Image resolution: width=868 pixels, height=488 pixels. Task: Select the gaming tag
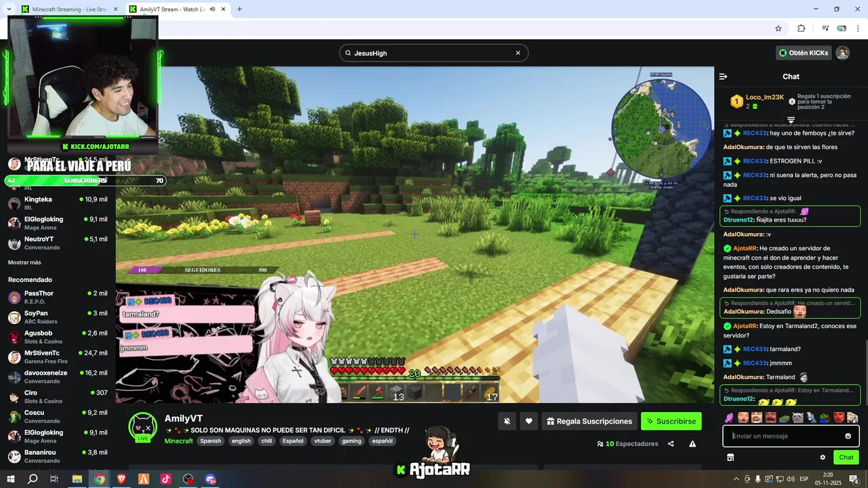tap(351, 441)
